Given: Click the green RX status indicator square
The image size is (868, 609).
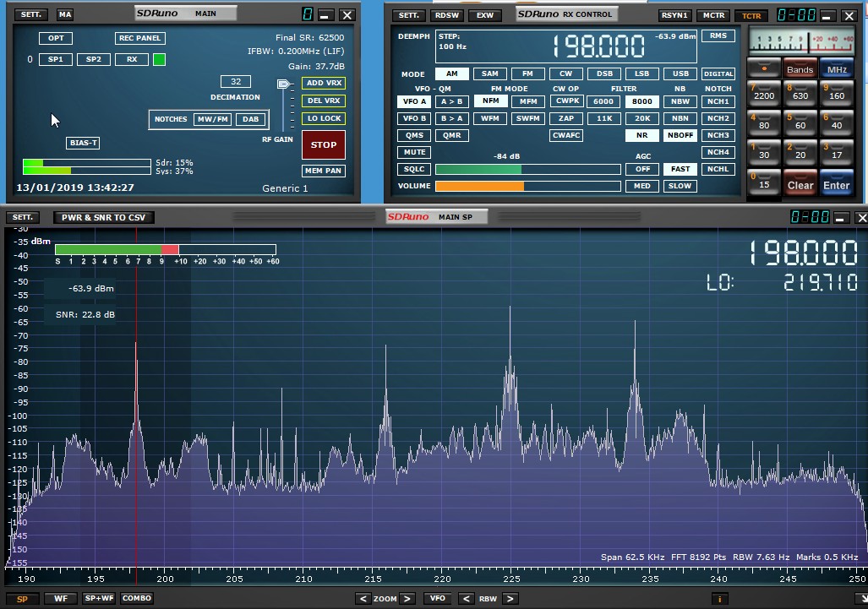Looking at the screenshot, I should [159, 59].
